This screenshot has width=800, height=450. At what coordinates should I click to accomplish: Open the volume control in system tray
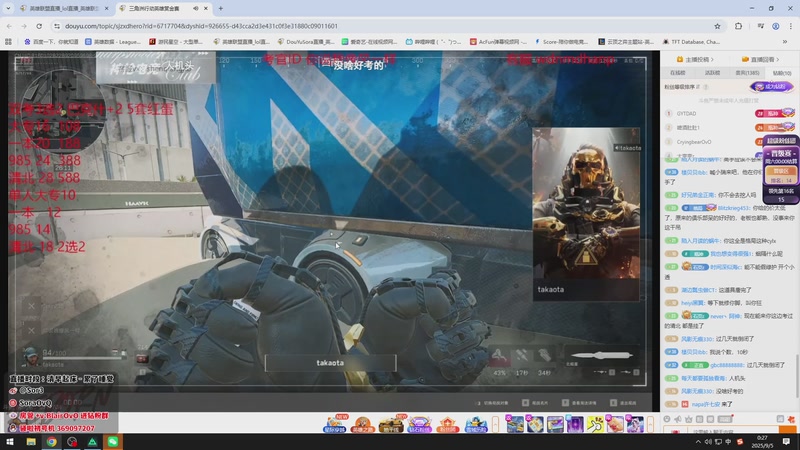click(708, 442)
